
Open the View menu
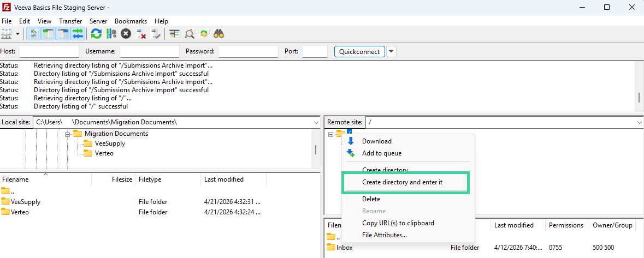(x=44, y=21)
